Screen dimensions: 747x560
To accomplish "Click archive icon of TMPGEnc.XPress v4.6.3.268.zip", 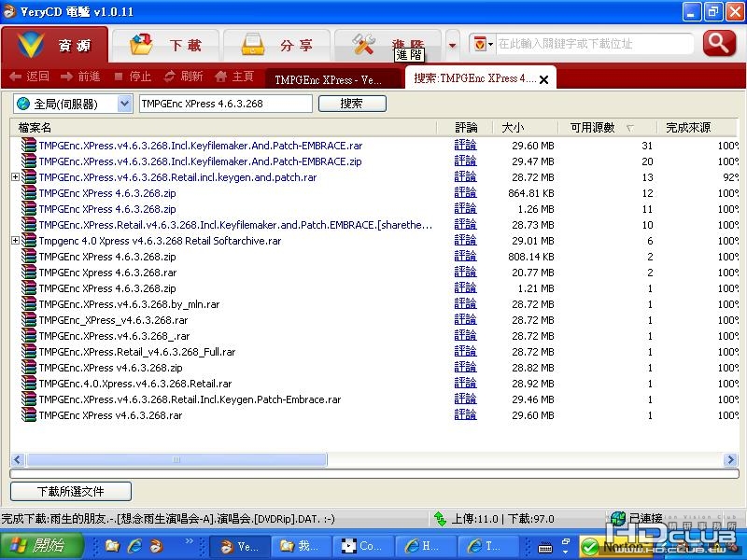I will (x=29, y=368).
